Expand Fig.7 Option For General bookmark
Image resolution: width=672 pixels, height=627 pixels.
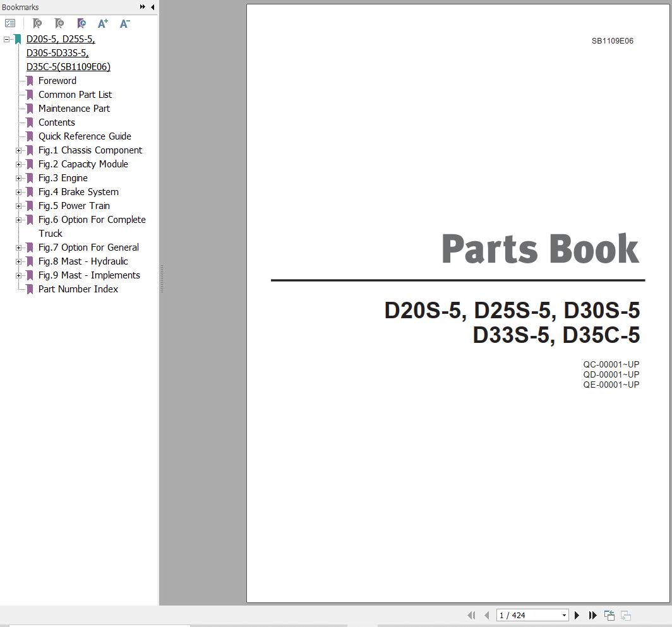tap(18, 248)
